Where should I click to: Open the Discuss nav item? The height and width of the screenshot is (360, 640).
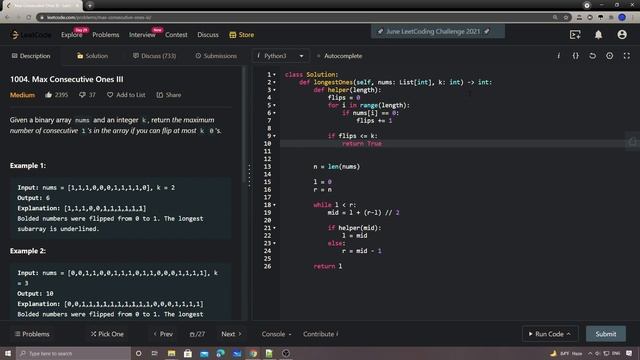[x=208, y=35]
